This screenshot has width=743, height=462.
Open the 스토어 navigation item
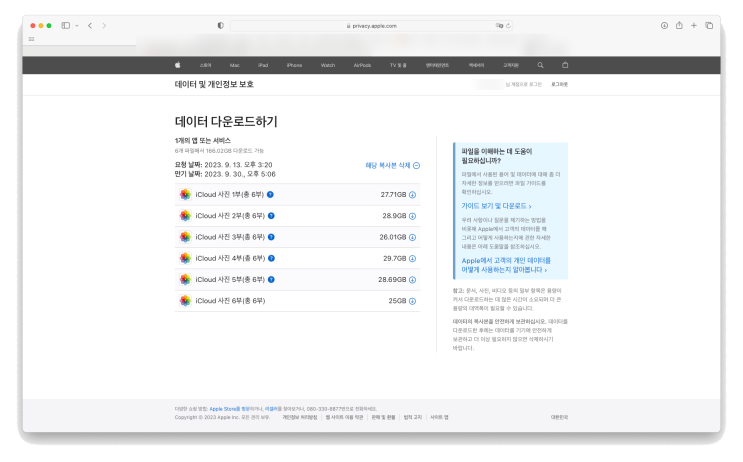[x=205, y=65]
